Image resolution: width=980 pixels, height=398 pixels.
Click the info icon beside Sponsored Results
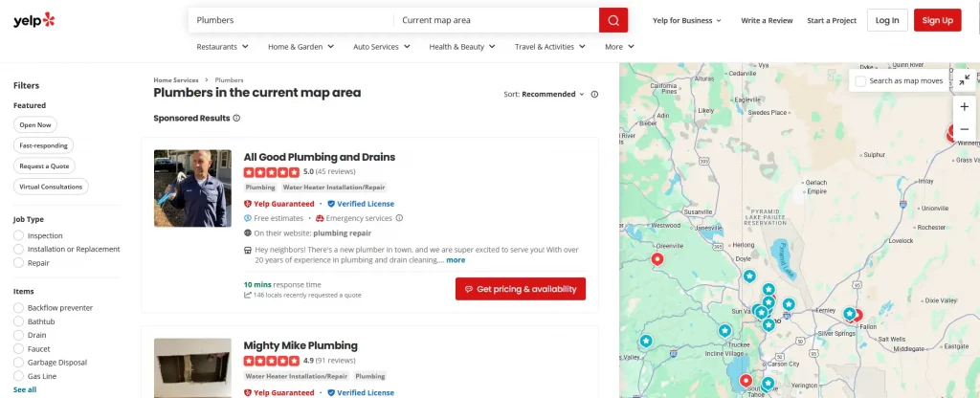(236, 119)
